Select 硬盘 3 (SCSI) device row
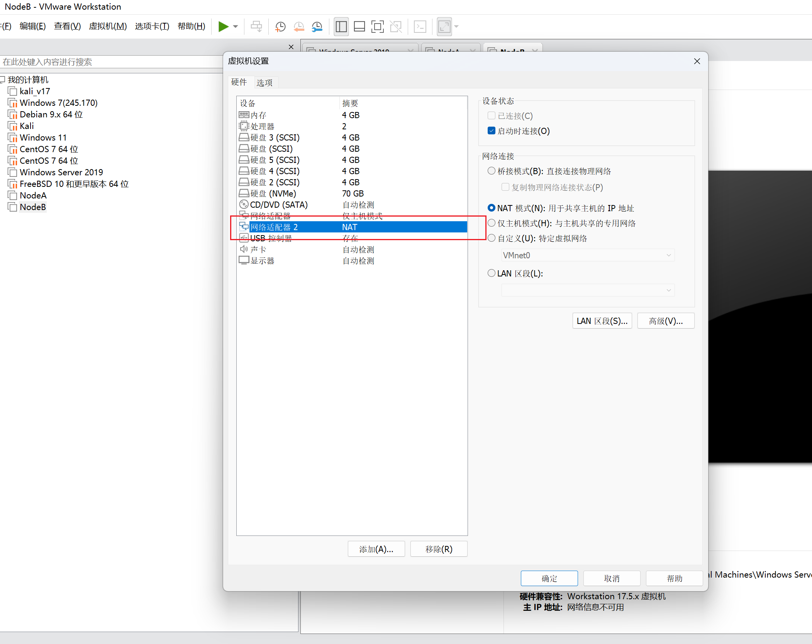 352,137
